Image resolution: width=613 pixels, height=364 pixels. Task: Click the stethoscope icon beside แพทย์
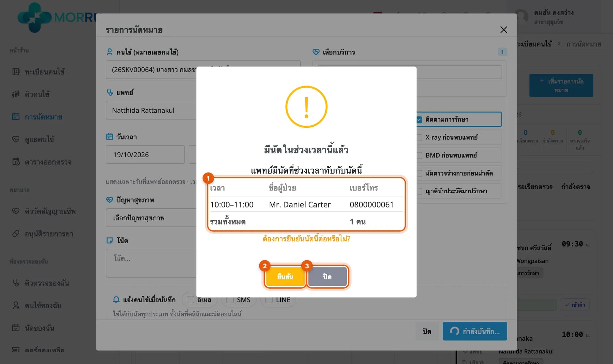coord(109,92)
